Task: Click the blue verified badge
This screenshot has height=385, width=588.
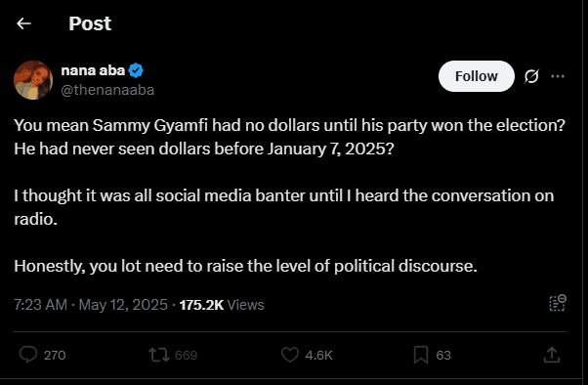Action: pyautogui.click(x=136, y=70)
